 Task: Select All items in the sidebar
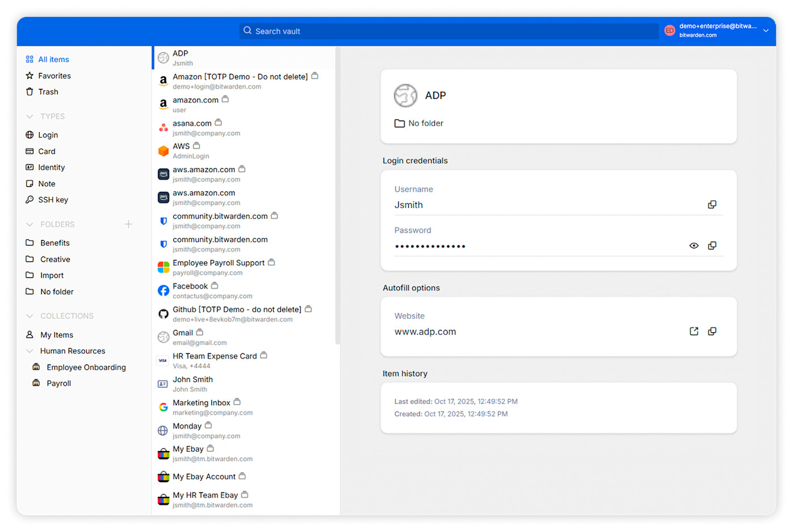point(53,59)
